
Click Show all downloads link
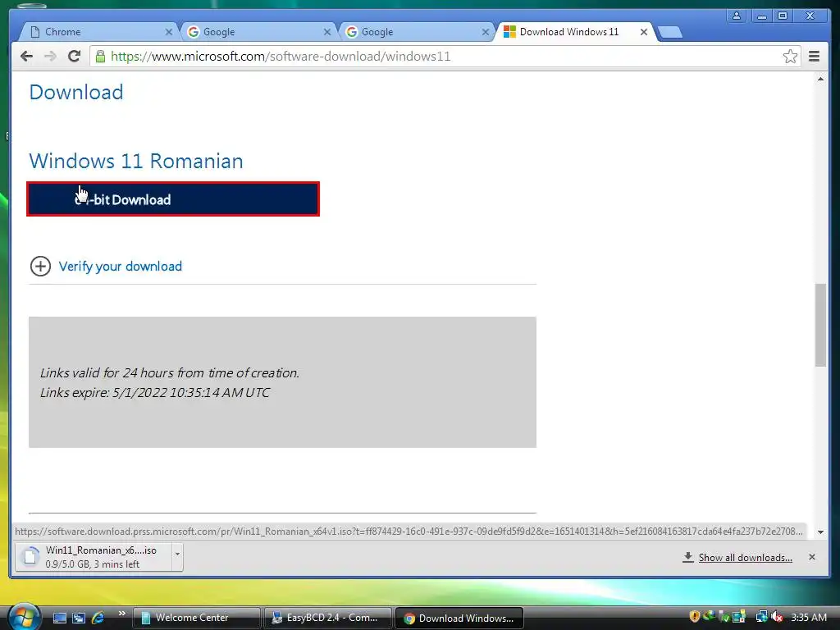745,558
